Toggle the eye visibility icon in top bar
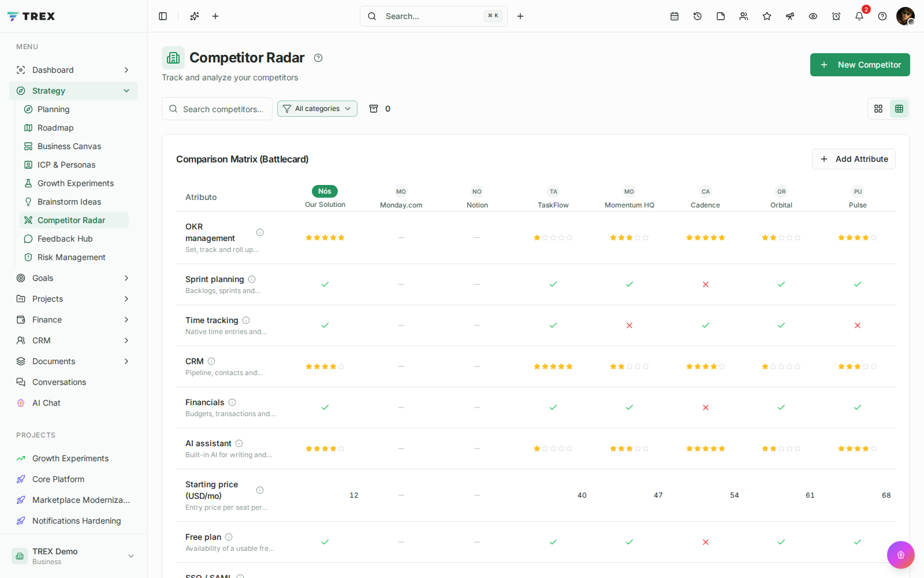 click(x=813, y=16)
